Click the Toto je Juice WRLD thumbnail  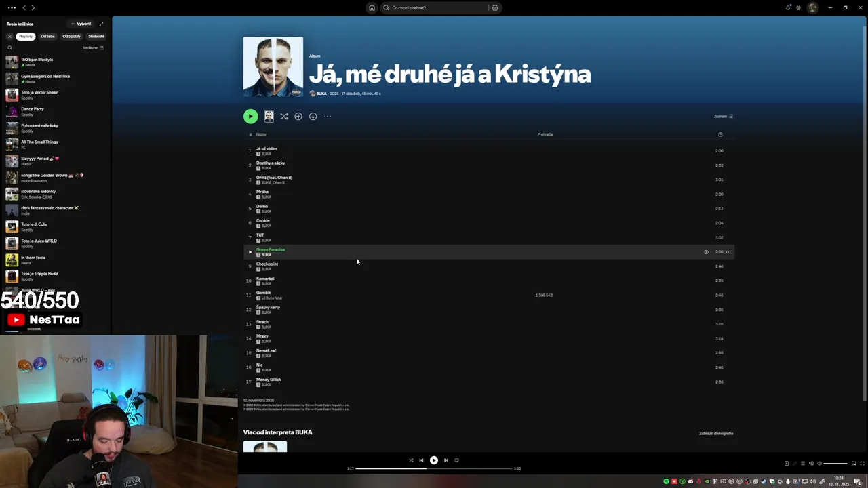(x=12, y=243)
